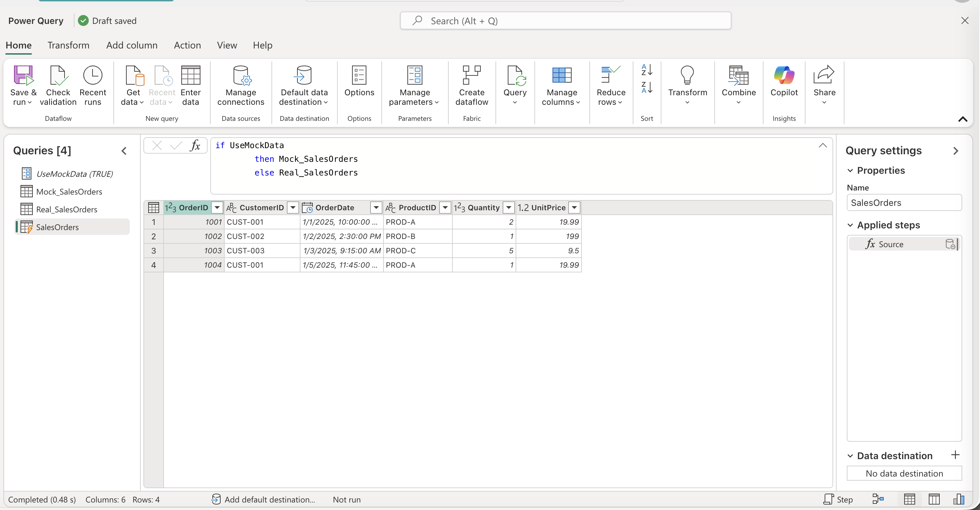Open Source step settings icon
Viewport: 980px width, 510px height.
[950, 244]
